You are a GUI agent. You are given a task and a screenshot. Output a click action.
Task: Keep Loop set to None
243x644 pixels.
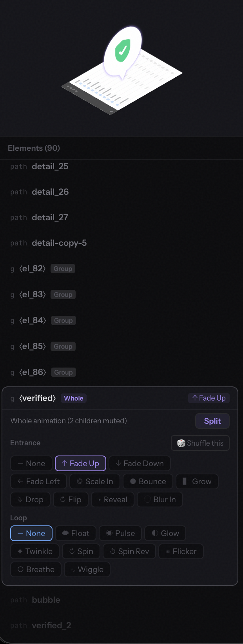[31, 533]
